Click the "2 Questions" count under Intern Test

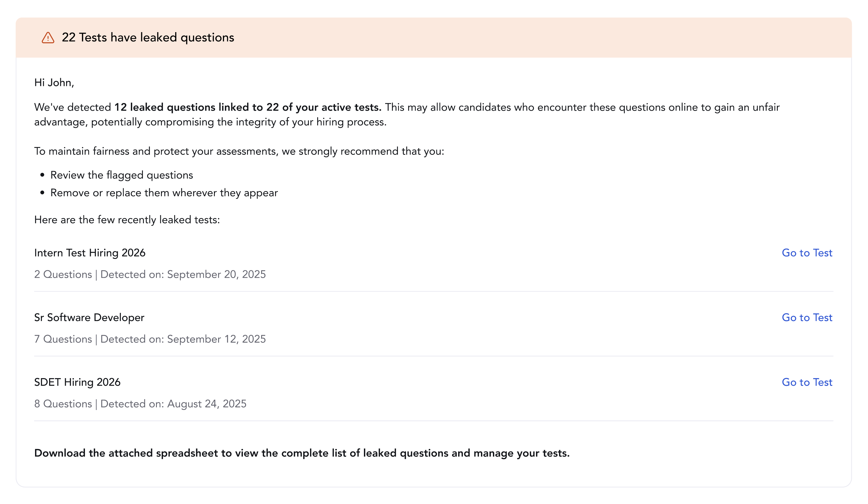tap(63, 274)
